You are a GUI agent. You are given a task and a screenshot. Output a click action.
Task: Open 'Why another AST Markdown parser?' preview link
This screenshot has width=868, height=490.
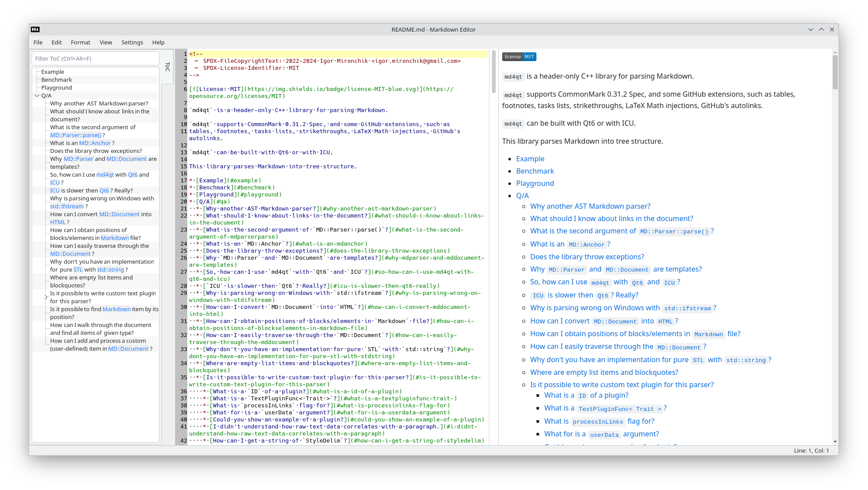point(590,206)
